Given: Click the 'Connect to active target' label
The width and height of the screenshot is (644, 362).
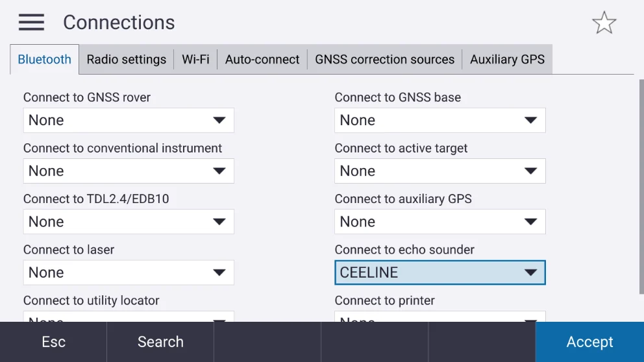Looking at the screenshot, I should 401,148.
